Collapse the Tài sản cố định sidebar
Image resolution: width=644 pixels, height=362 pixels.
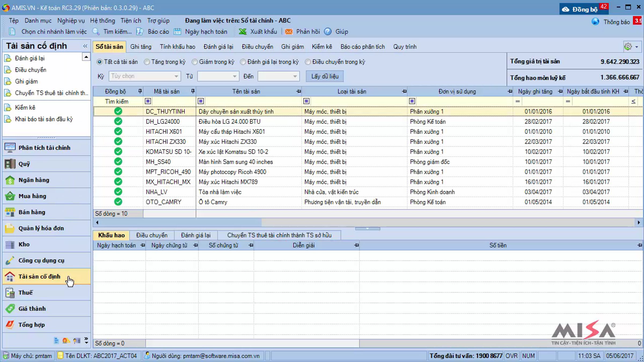(85, 46)
